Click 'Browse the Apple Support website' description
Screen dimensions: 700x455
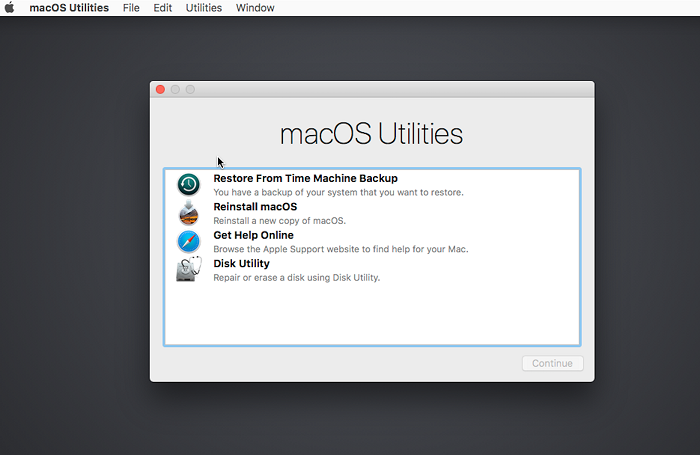(340, 249)
